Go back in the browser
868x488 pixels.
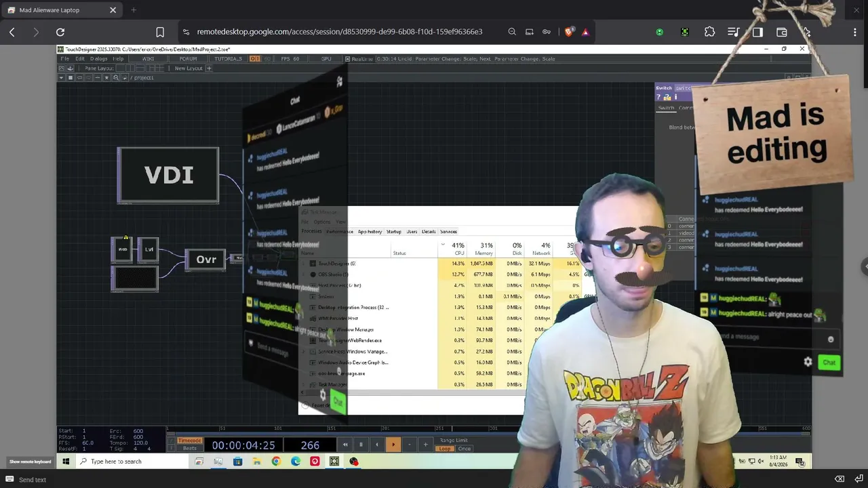[x=12, y=32]
